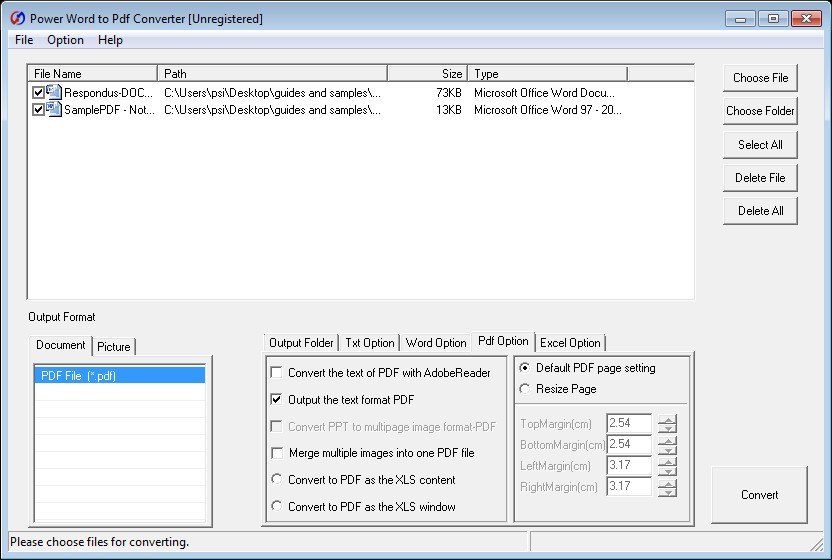Select the SamplePDF - Not... file name
The image size is (832, 560).
[x=109, y=110]
